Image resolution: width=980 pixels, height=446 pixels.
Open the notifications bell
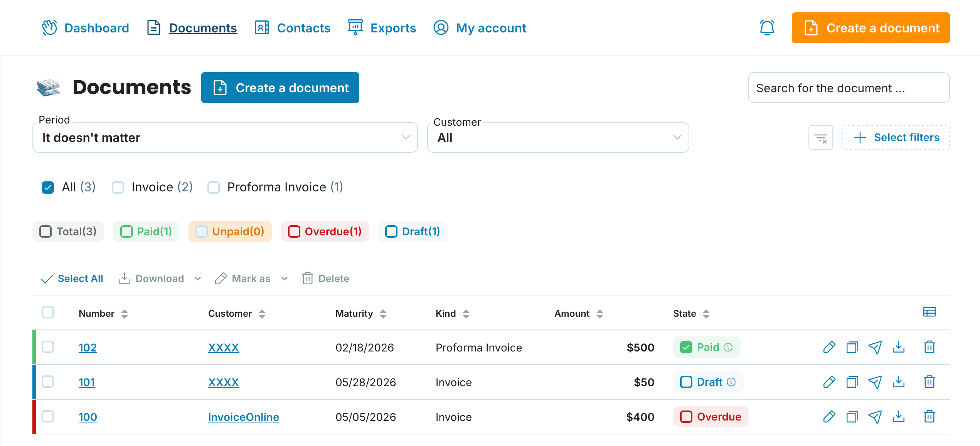(767, 28)
